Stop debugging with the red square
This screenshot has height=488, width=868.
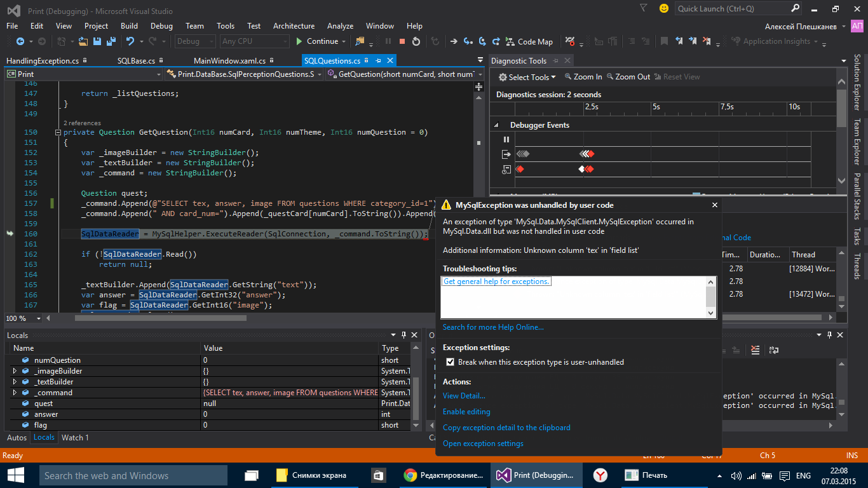pos(402,41)
